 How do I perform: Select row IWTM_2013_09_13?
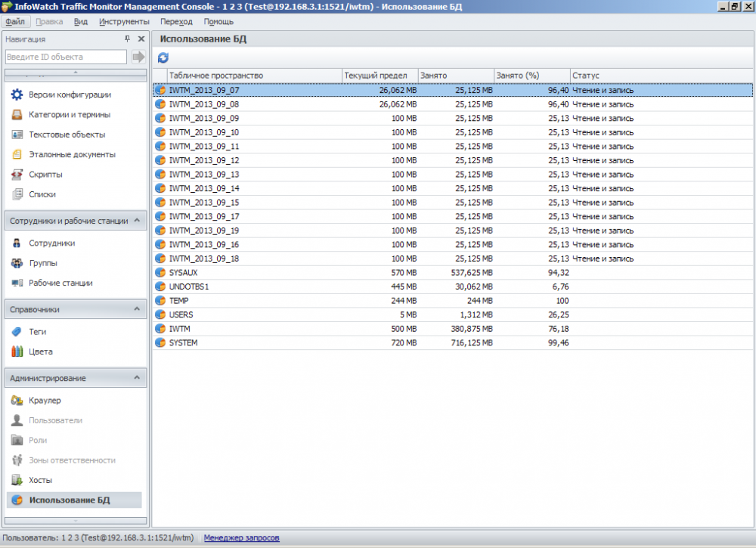pyautogui.click(x=453, y=174)
